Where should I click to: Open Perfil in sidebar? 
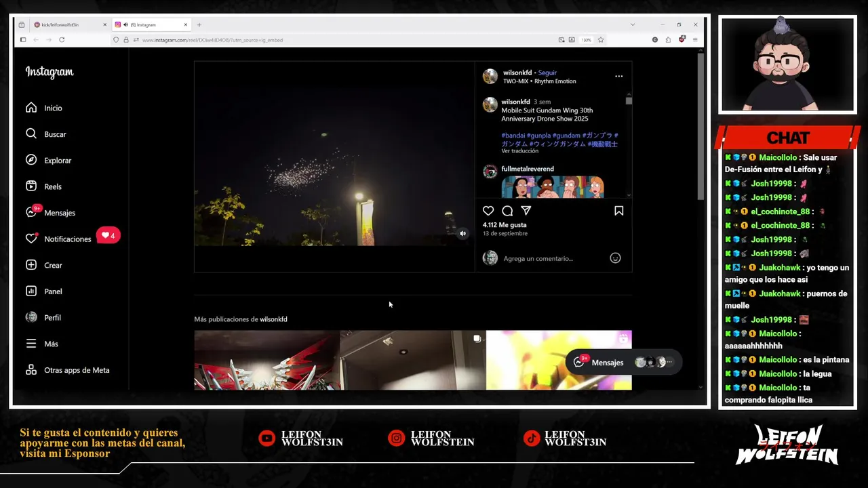43,317
